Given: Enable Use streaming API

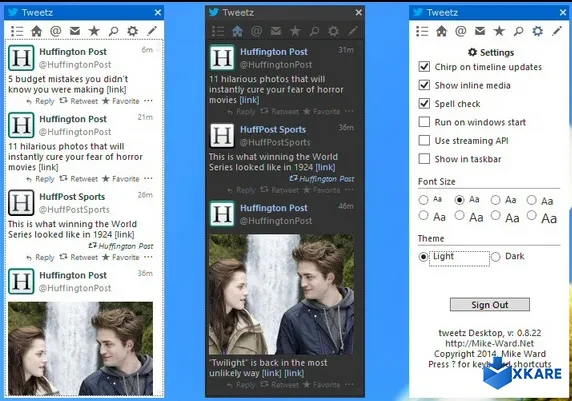Looking at the screenshot, I should (424, 140).
